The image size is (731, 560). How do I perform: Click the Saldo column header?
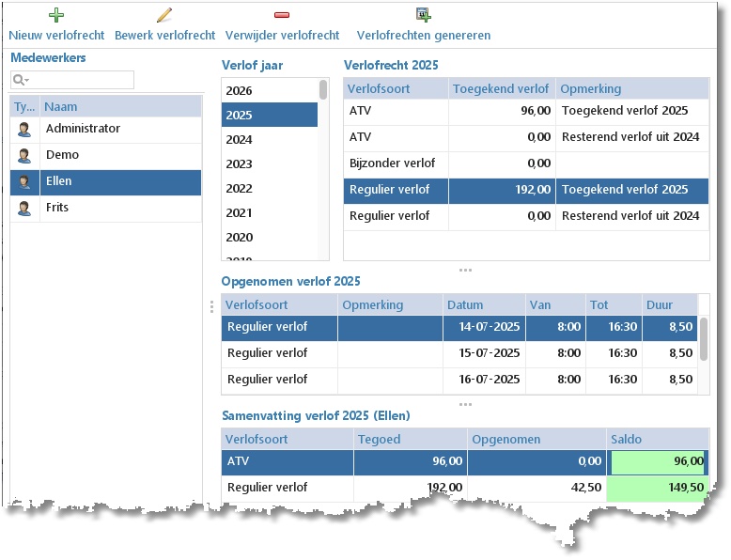(x=658, y=439)
